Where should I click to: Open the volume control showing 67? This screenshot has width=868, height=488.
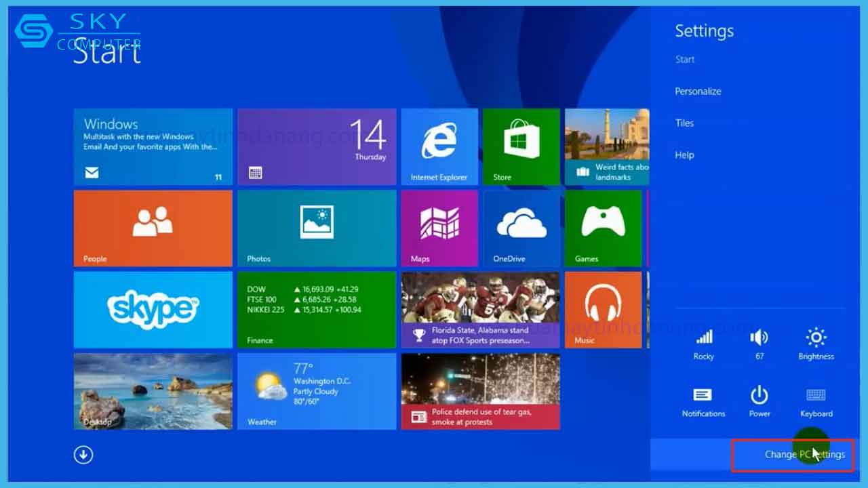pyautogui.click(x=759, y=343)
